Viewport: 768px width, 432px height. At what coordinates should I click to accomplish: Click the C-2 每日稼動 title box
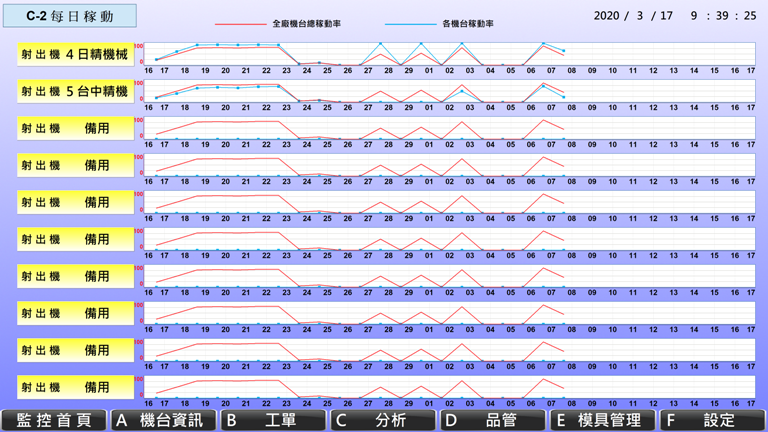(x=69, y=16)
